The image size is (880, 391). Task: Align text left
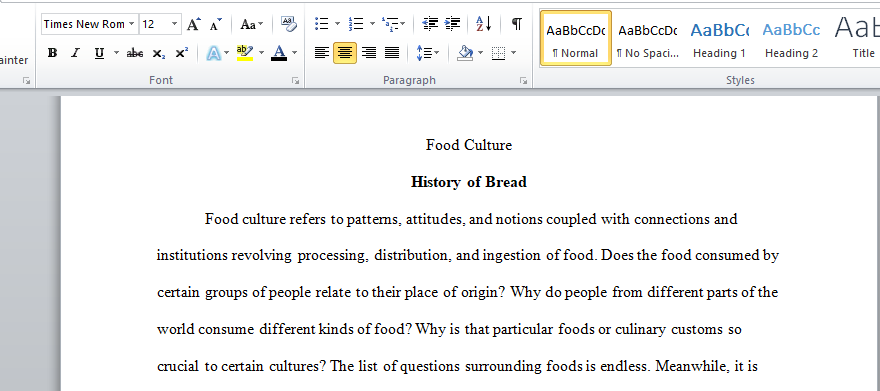[x=322, y=53]
